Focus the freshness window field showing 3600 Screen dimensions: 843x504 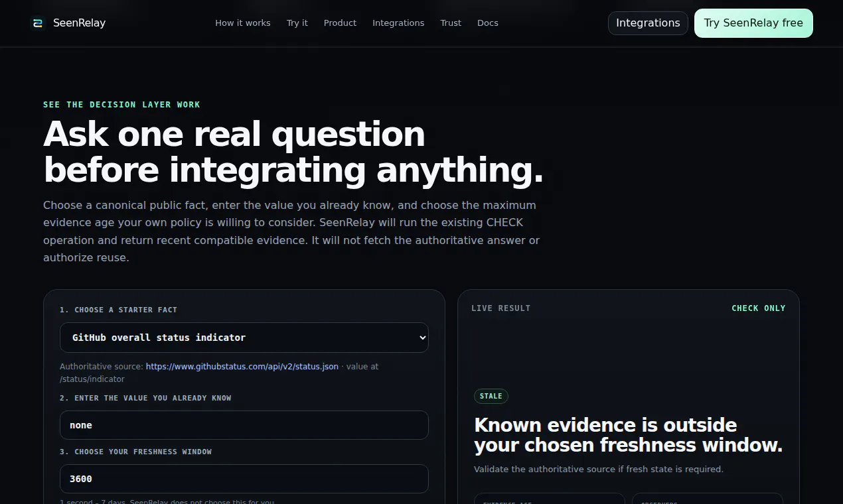point(244,479)
